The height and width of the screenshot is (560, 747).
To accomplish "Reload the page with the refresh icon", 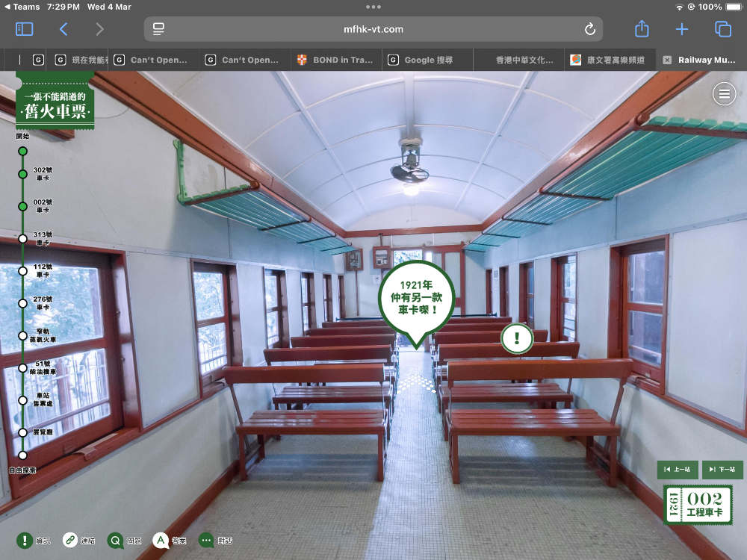I will coord(589,29).
